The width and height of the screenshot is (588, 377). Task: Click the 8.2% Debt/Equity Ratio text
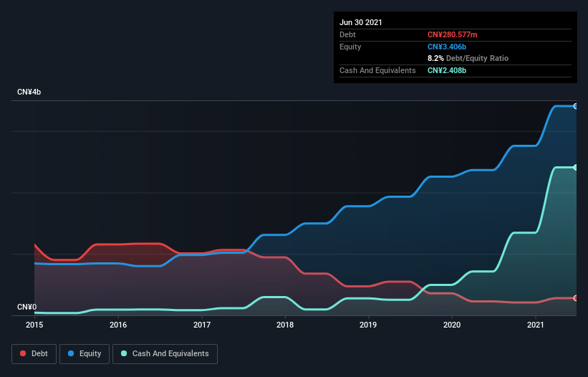(468, 59)
